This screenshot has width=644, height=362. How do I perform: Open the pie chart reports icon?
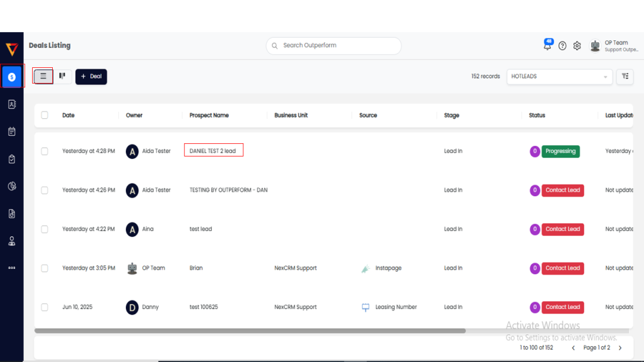point(12,187)
